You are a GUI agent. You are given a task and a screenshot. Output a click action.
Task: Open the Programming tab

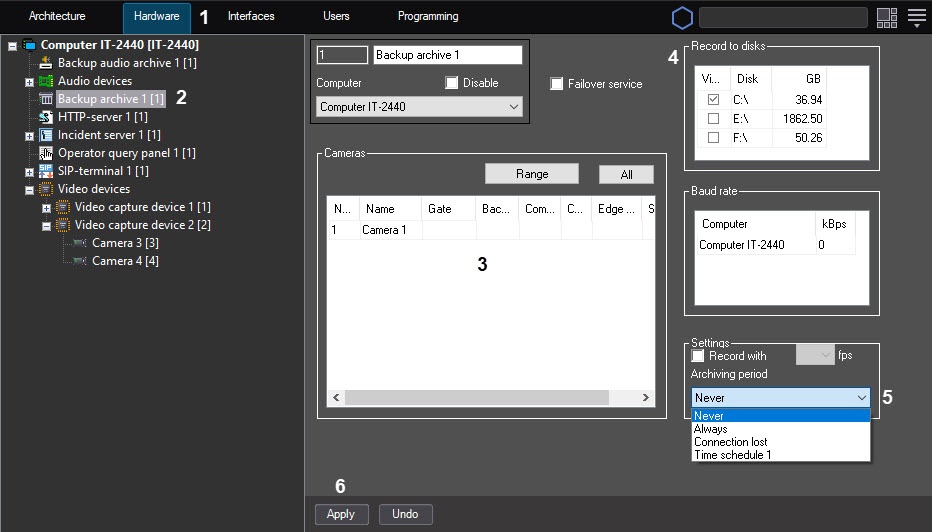point(428,17)
